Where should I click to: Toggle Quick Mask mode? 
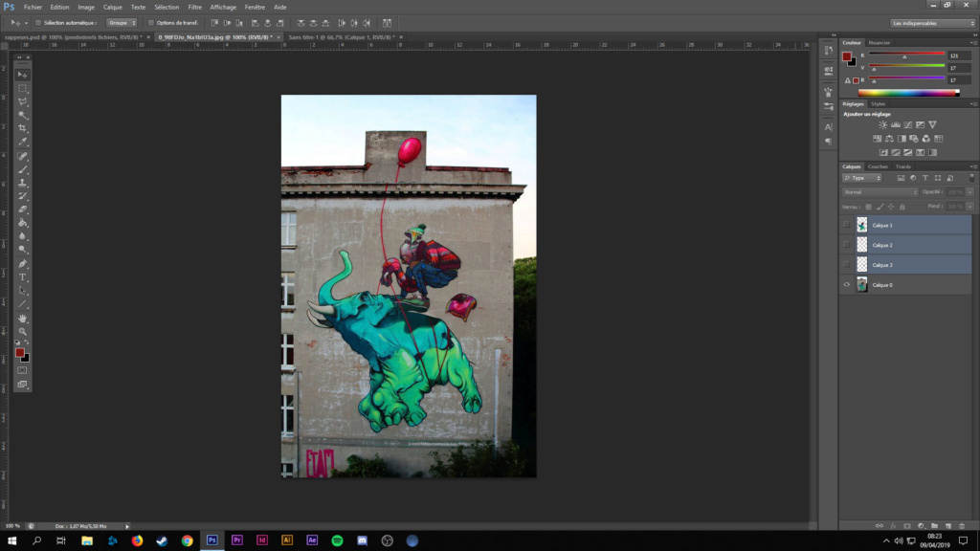pos(23,370)
